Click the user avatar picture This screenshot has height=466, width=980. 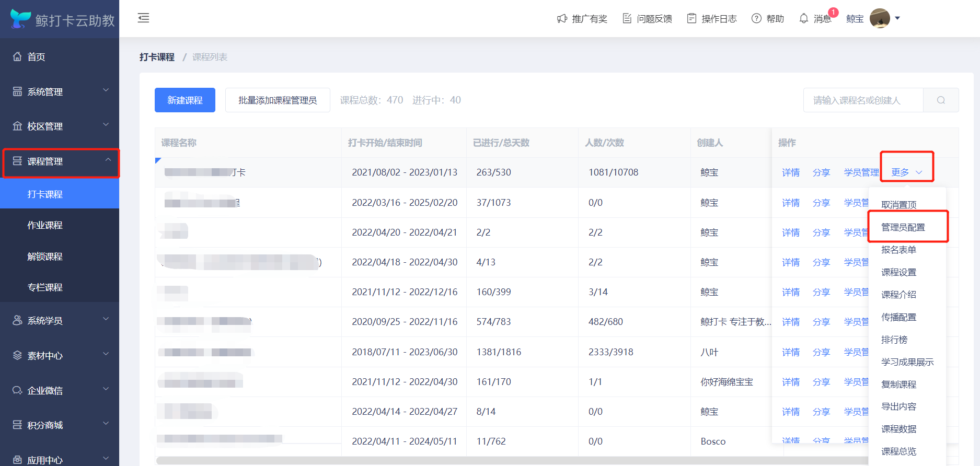[880, 19]
